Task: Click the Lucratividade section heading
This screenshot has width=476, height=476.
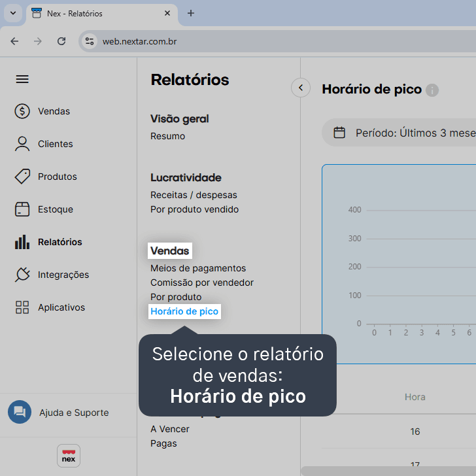Action: 186,178
